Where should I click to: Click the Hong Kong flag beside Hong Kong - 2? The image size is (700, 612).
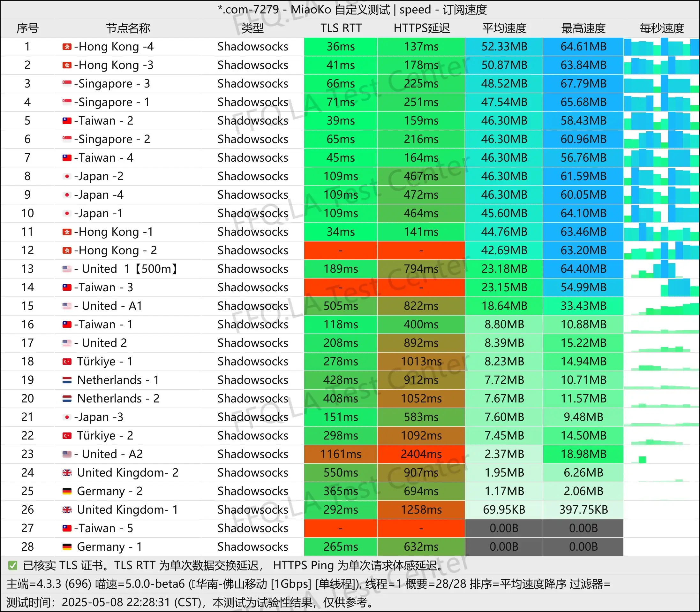pos(67,250)
